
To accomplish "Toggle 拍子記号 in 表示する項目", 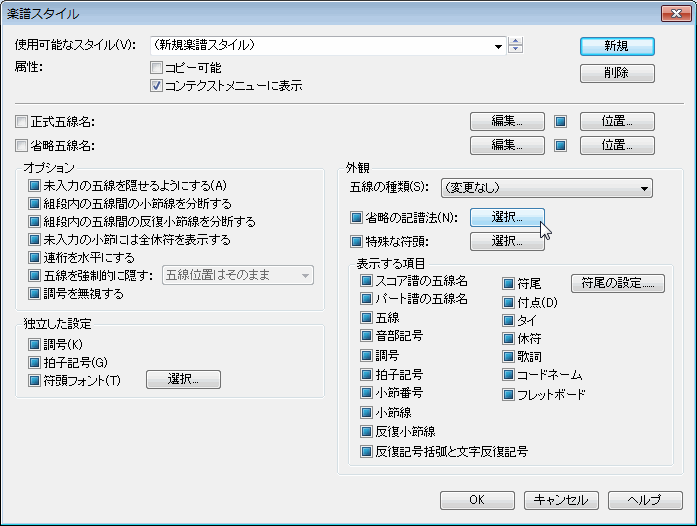I will point(366,374).
